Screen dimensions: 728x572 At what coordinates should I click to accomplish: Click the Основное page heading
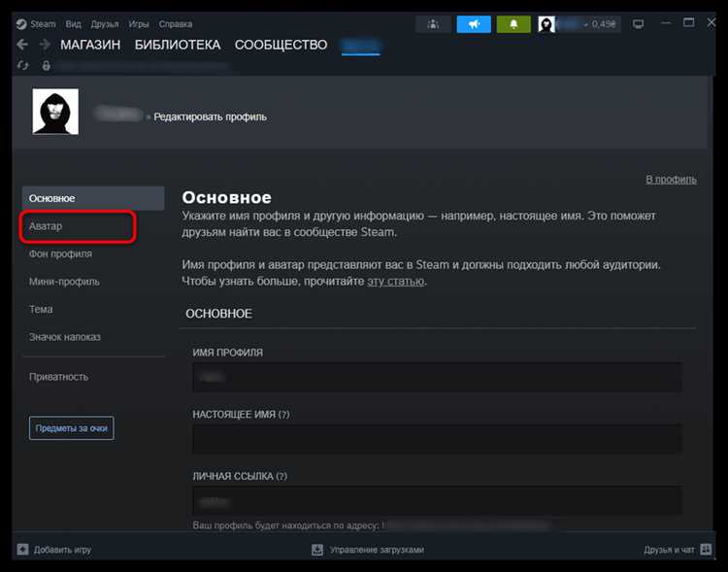226,197
